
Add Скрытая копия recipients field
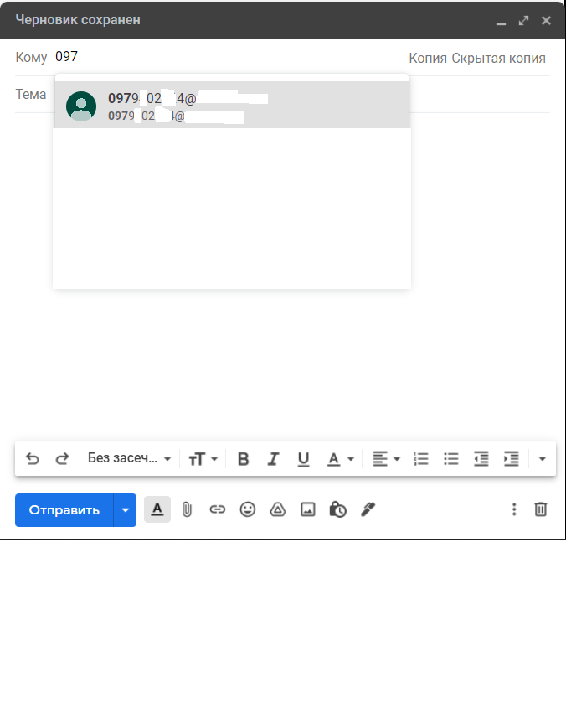(x=499, y=58)
